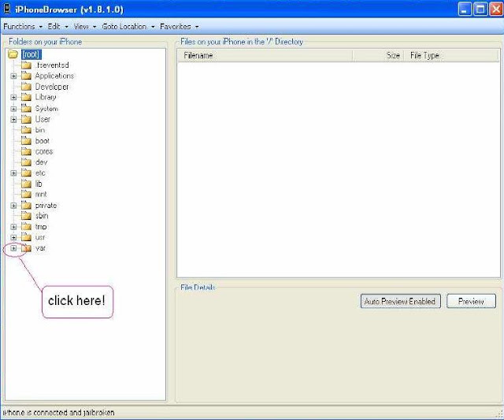
Task: Click the var folder icon
Action: click(x=26, y=248)
